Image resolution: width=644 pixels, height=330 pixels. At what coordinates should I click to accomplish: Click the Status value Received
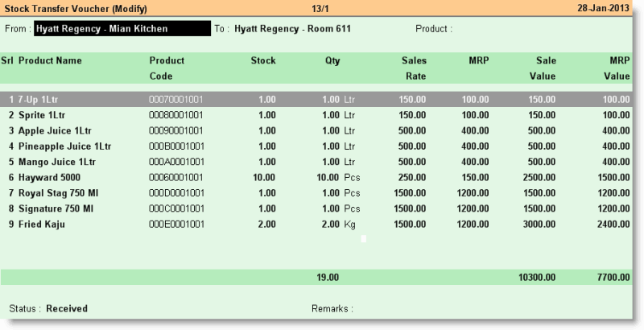pyautogui.click(x=67, y=308)
